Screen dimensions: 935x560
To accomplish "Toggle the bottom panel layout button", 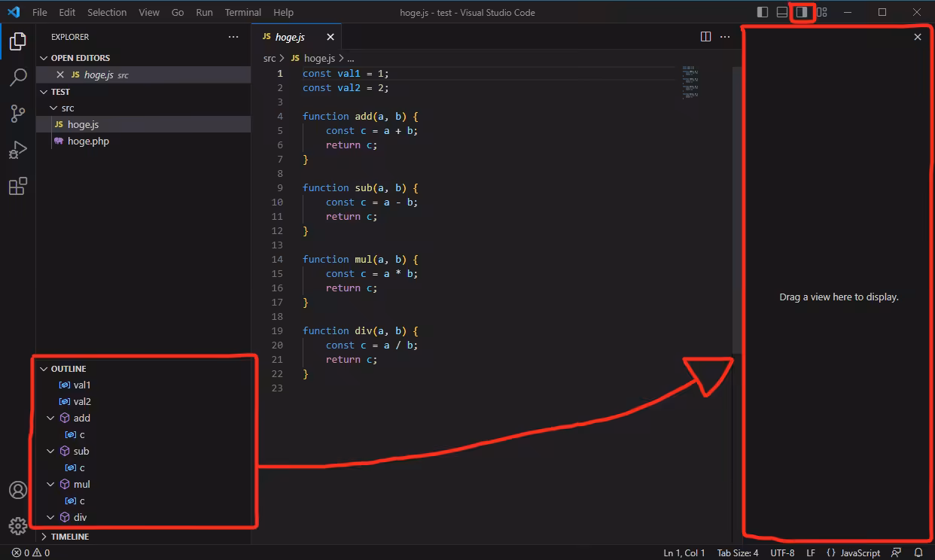I will click(x=782, y=12).
